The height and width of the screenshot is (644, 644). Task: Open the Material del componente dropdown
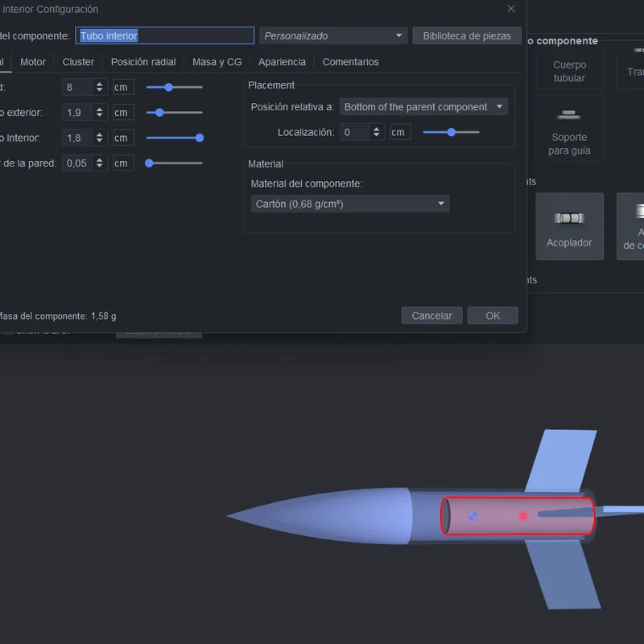point(350,204)
